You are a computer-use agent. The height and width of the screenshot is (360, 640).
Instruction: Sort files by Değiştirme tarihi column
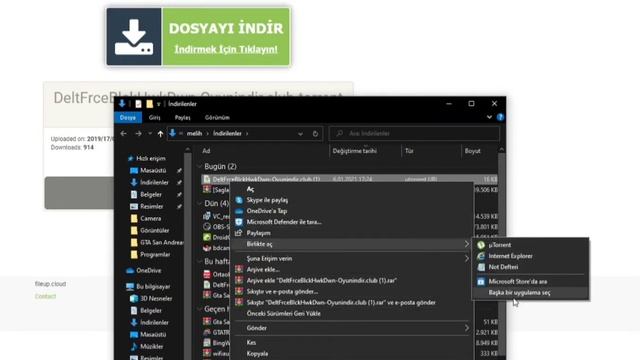point(354,151)
